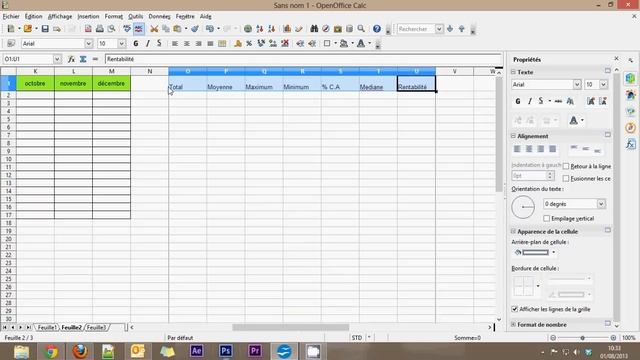Collapse the Alignement section expander

513,136
